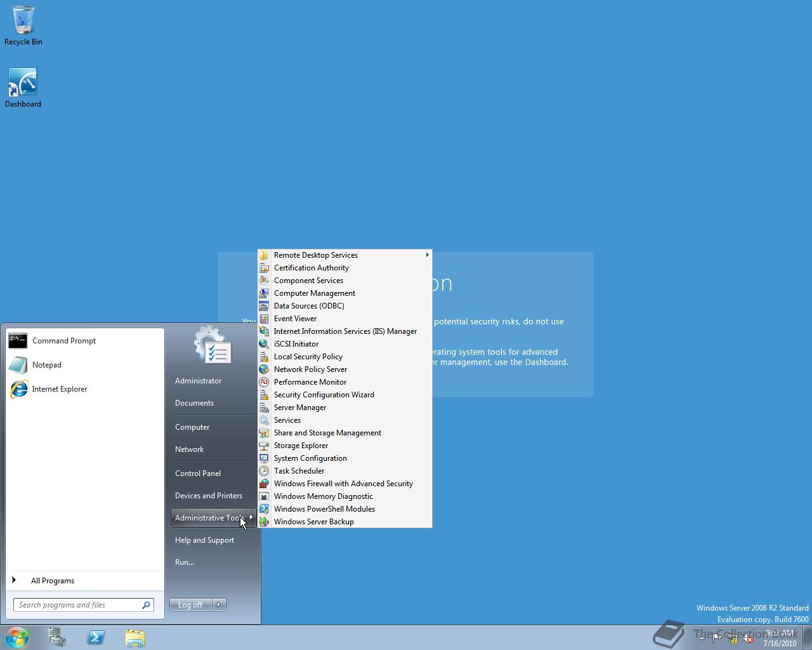Click the Storage Explorer icon
Image resolution: width=812 pixels, height=650 pixels.
point(264,446)
